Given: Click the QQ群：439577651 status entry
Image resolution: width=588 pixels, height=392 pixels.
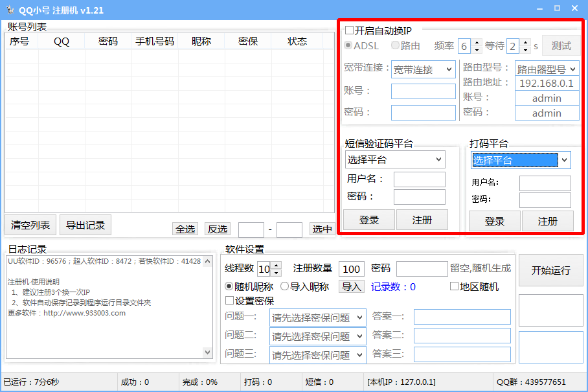Looking at the screenshot, I should (531, 382).
